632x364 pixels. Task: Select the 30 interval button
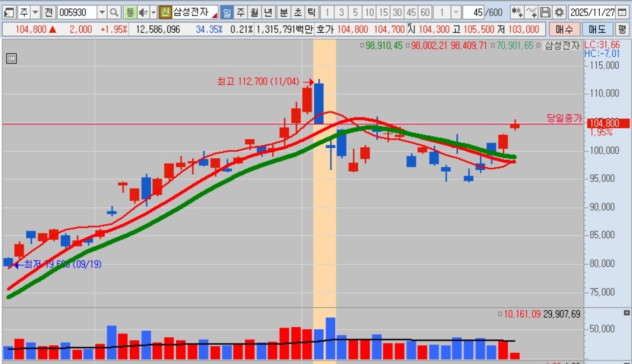(398, 12)
